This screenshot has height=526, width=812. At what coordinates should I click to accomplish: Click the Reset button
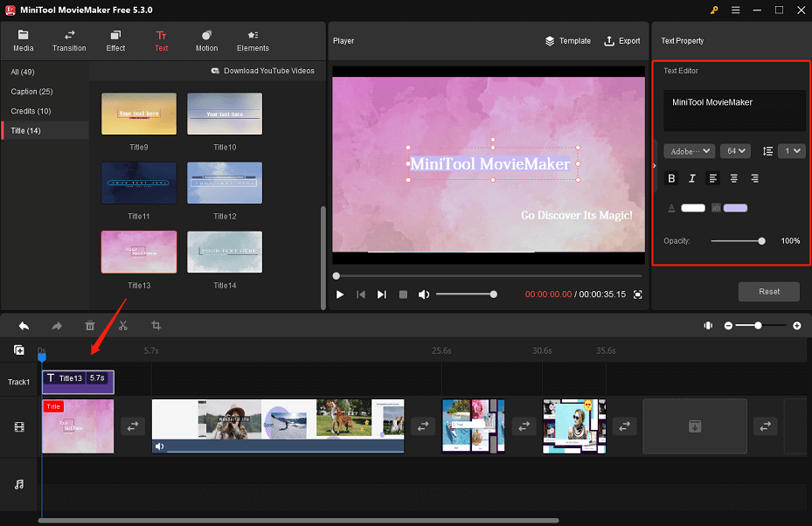(x=769, y=292)
